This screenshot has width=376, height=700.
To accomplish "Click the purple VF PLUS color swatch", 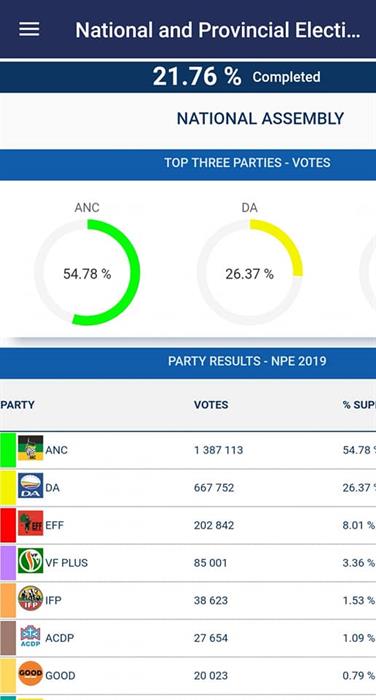I will point(8,562).
